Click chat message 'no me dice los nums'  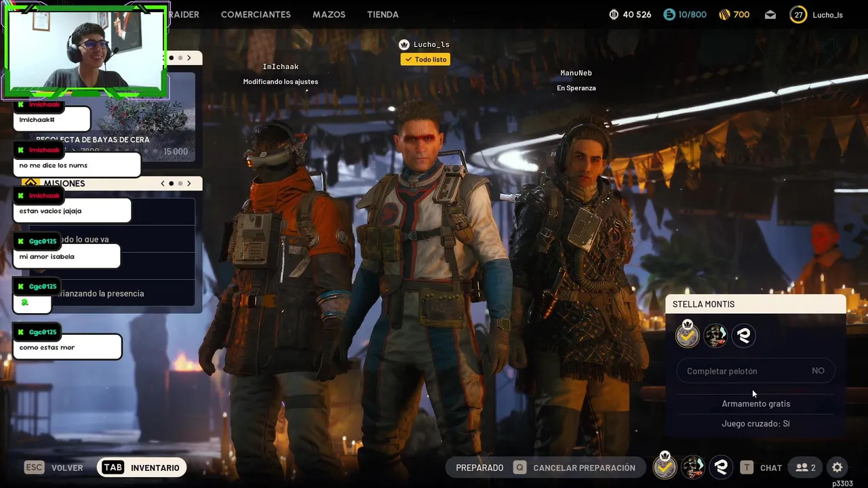tap(77, 165)
